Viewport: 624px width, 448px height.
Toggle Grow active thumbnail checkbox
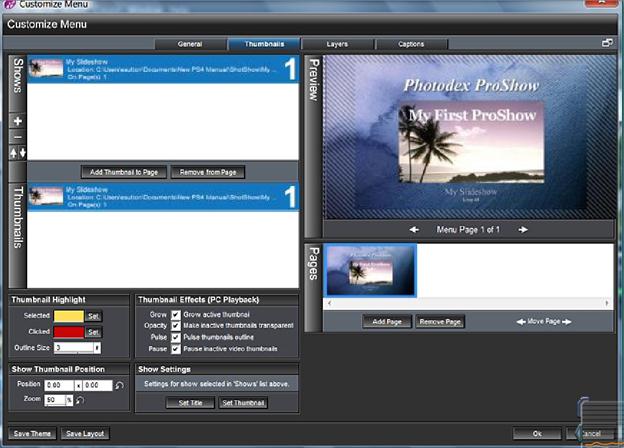point(176,315)
